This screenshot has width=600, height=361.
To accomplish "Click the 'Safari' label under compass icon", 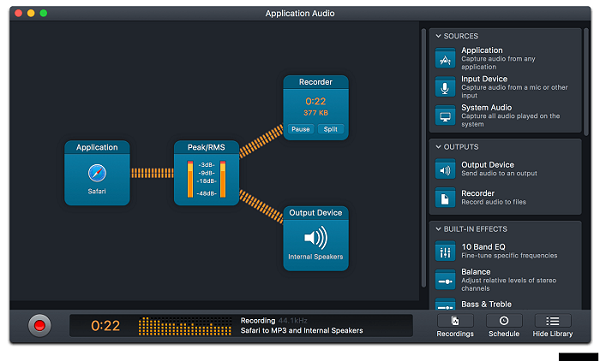I will pos(97,191).
